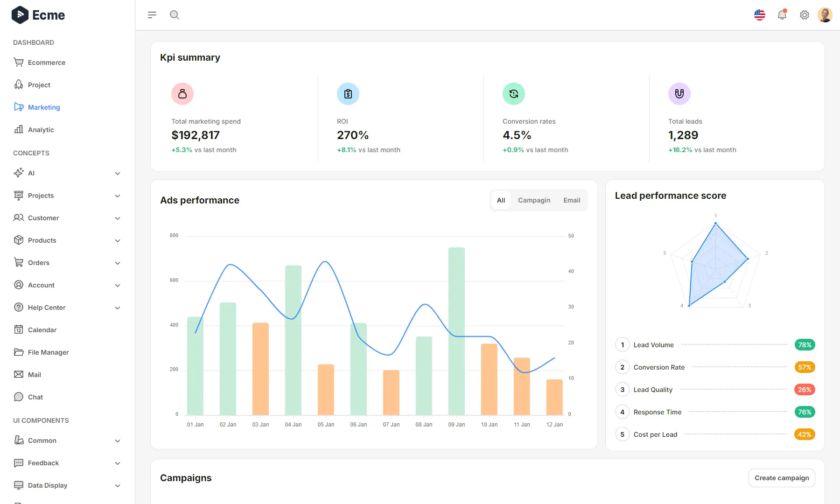
Task: Switch to the Campagin tab
Action: (534, 200)
